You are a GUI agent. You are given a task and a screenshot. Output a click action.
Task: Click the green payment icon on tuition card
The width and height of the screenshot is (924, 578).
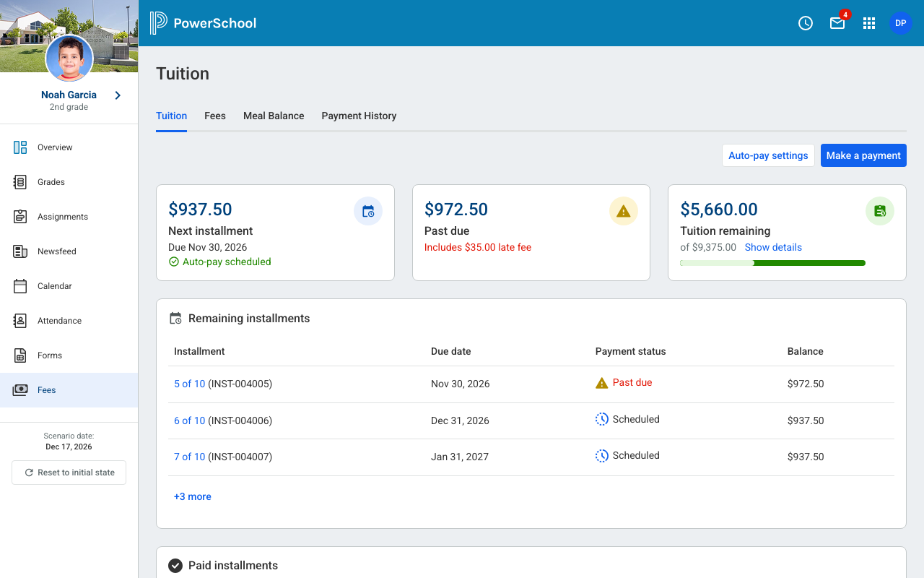click(879, 211)
